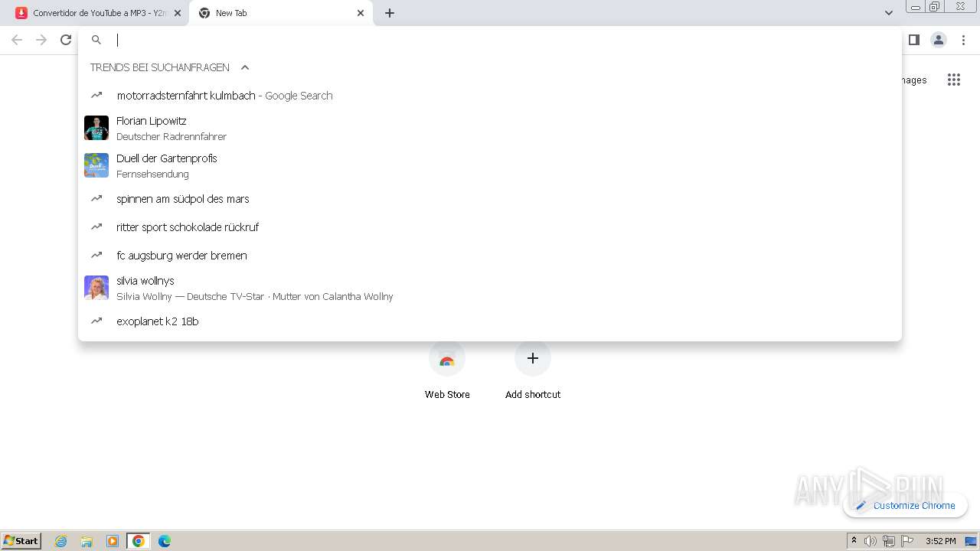
Task: Click Chrome icon in taskbar
Action: pos(138,541)
